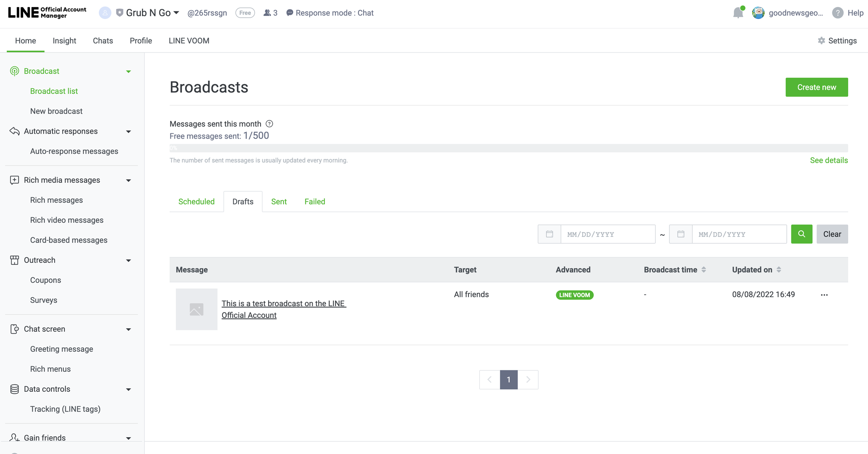Viewport: 868px width, 454px height.
Task: Open Tracking (LINE tags)
Action: (x=65, y=409)
